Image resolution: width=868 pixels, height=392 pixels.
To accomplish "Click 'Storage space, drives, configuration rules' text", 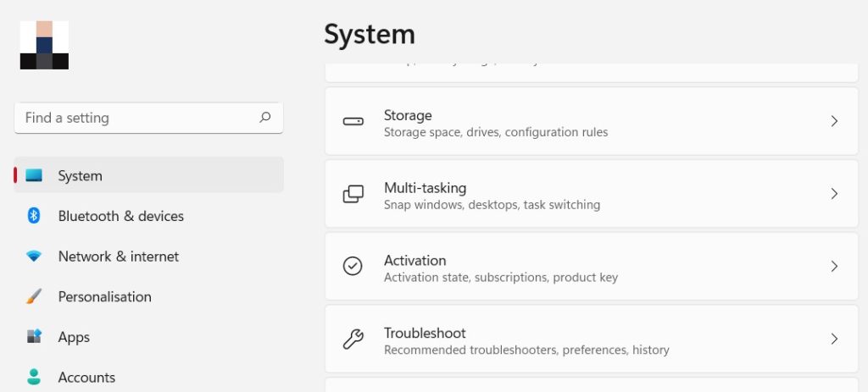I will (x=495, y=132).
